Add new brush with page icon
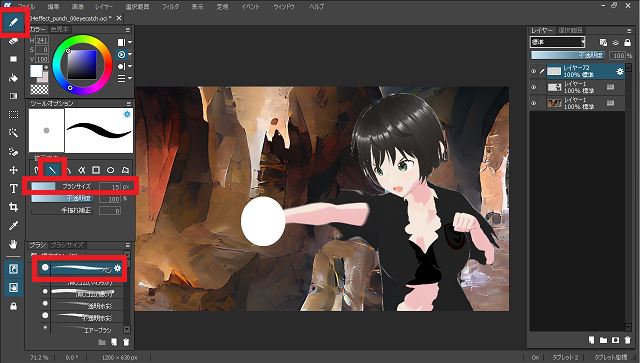This screenshot has height=363, width=640. pos(114,342)
